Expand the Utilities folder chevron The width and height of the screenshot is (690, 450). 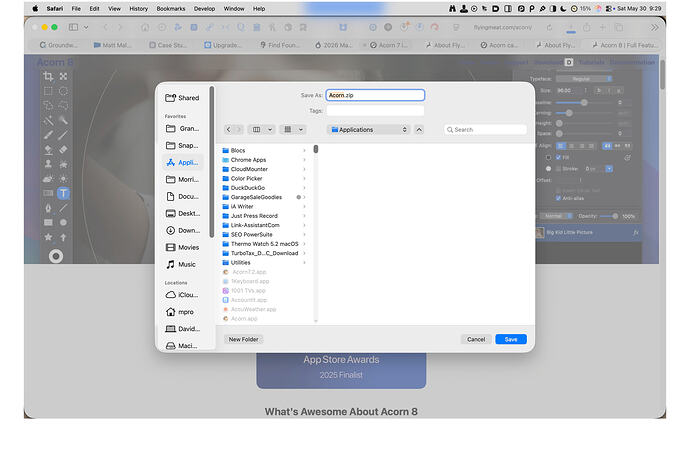[x=304, y=263]
